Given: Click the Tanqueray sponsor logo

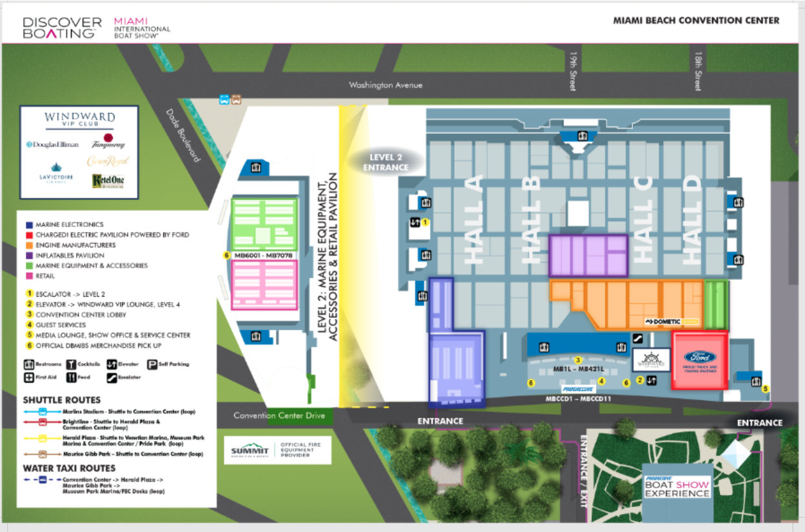Looking at the screenshot, I should point(108,141).
